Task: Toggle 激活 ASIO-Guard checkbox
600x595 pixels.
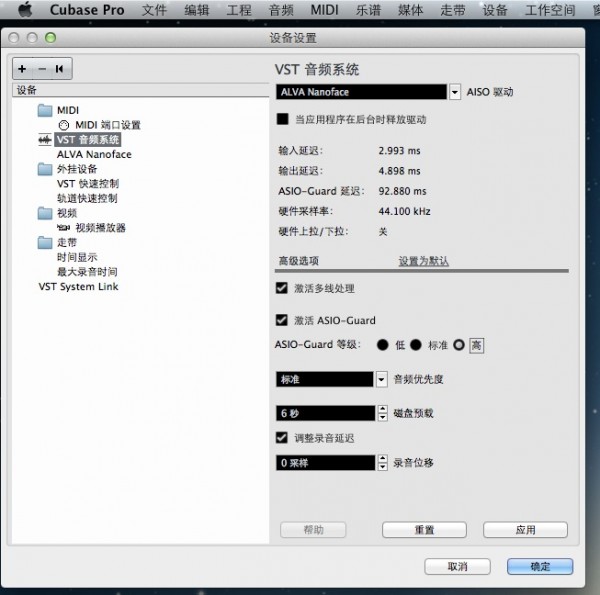Action: 282,320
